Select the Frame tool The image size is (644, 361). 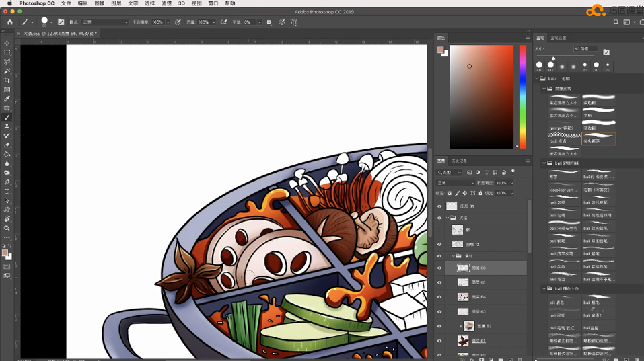tap(7, 89)
